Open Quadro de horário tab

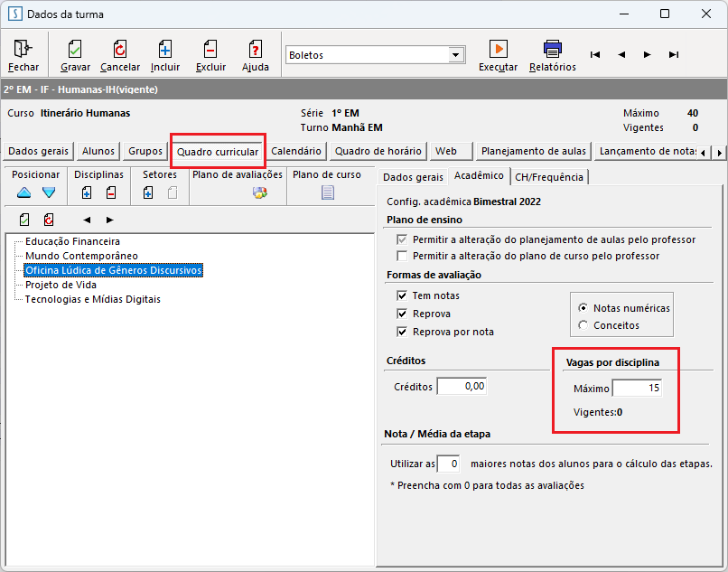(x=378, y=151)
